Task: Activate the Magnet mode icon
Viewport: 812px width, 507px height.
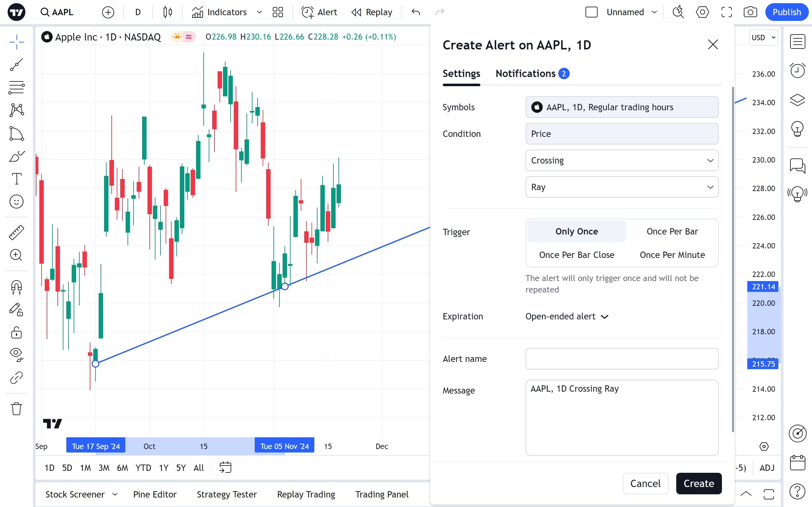Action: [x=16, y=287]
